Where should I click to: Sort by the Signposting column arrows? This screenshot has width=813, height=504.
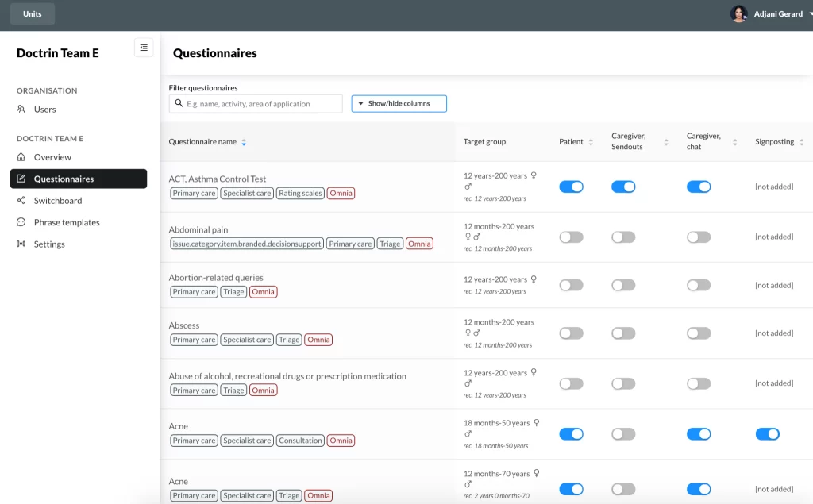pos(802,142)
